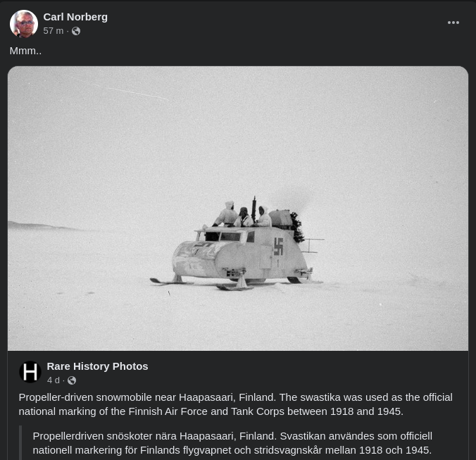Click the front ski of the snowmobile
Screen dimensions: 476x460
pos(172,282)
